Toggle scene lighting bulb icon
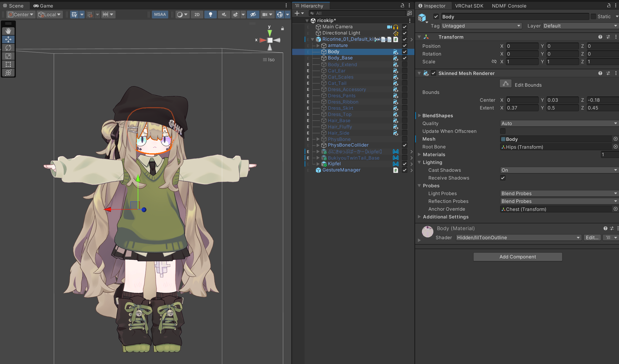 (211, 15)
